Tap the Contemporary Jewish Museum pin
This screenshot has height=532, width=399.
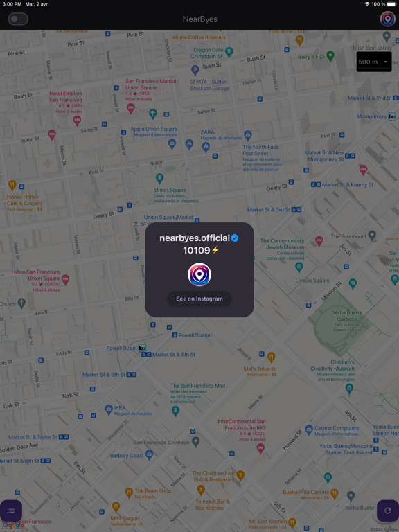tap(299, 267)
